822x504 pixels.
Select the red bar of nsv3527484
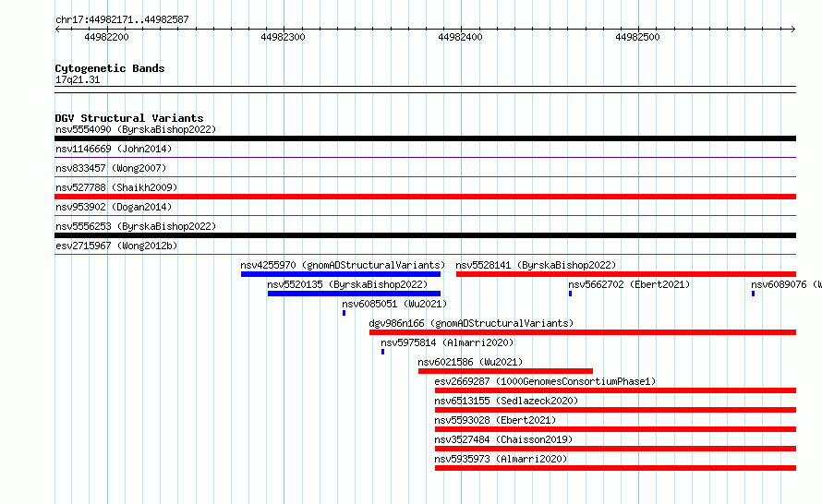click(x=615, y=449)
